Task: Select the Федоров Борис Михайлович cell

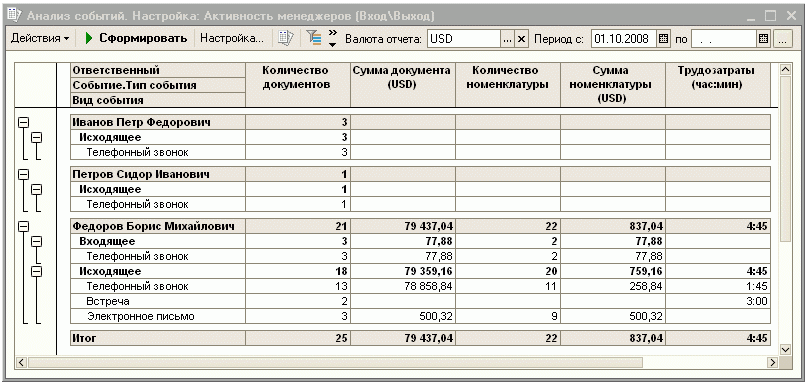Action: pos(158,226)
